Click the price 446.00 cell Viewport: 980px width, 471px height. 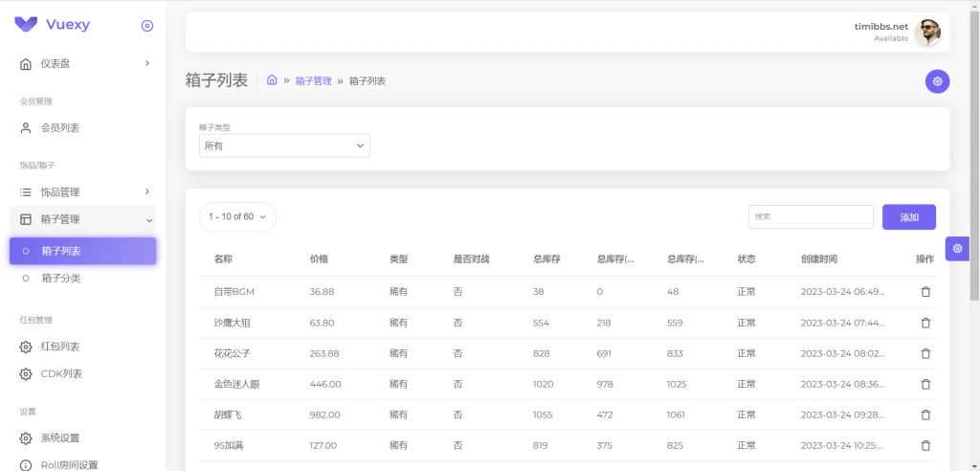point(325,384)
